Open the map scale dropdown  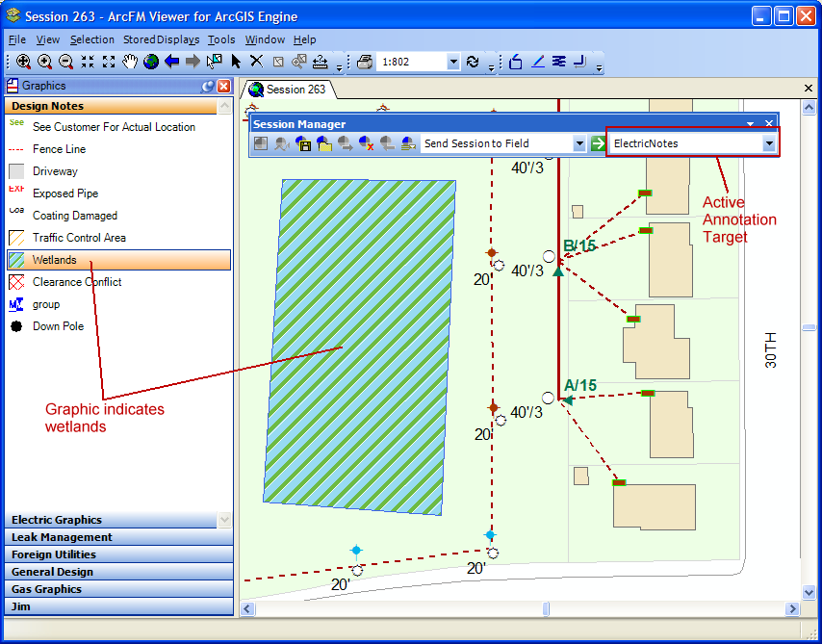click(x=453, y=62)
